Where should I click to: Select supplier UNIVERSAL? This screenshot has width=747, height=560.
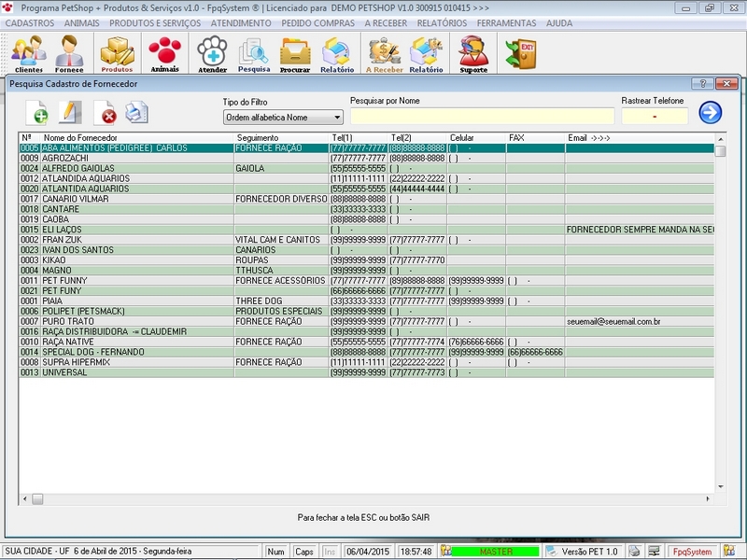click(x=366, y=372)
